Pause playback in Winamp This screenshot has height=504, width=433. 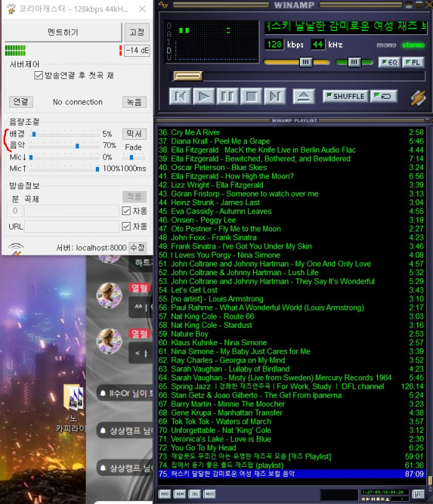click(x=228, y=96)
